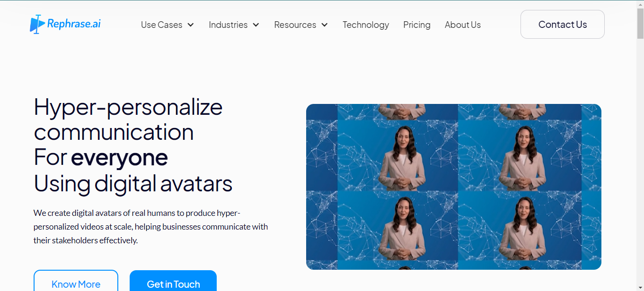Expand the Resources chevron arrow
This screenshot has height=291, width=644.
325,25
